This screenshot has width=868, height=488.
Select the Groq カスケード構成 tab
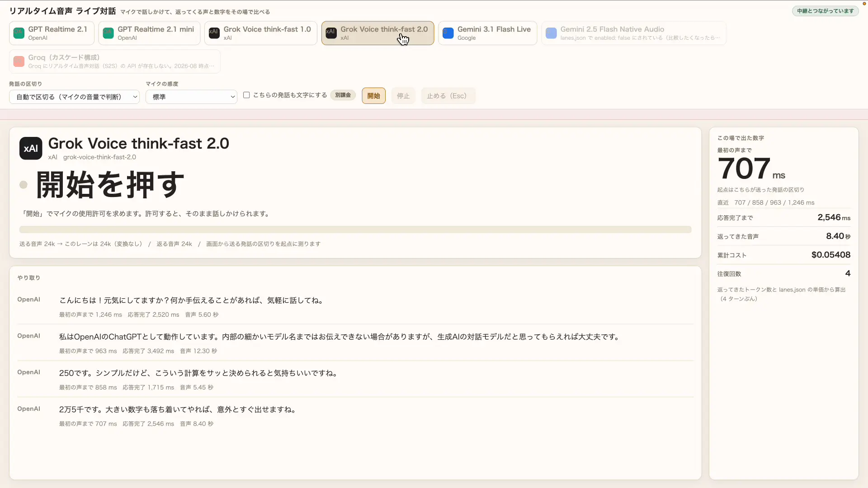pos(115,61)
